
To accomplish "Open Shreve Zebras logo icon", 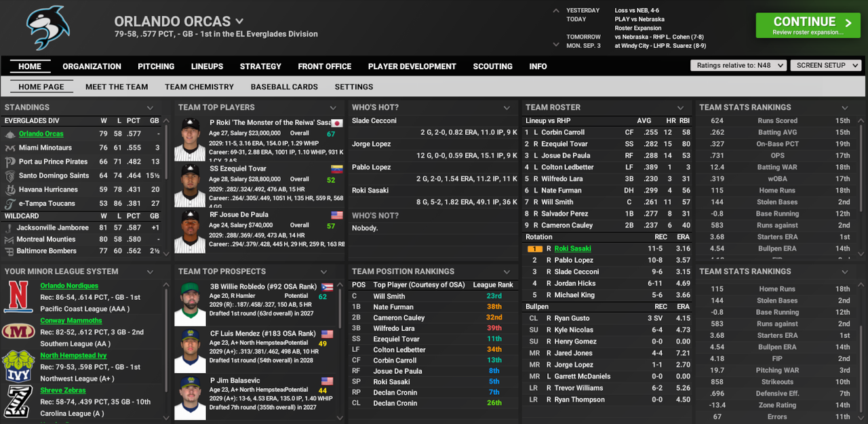I will [18, 400].
